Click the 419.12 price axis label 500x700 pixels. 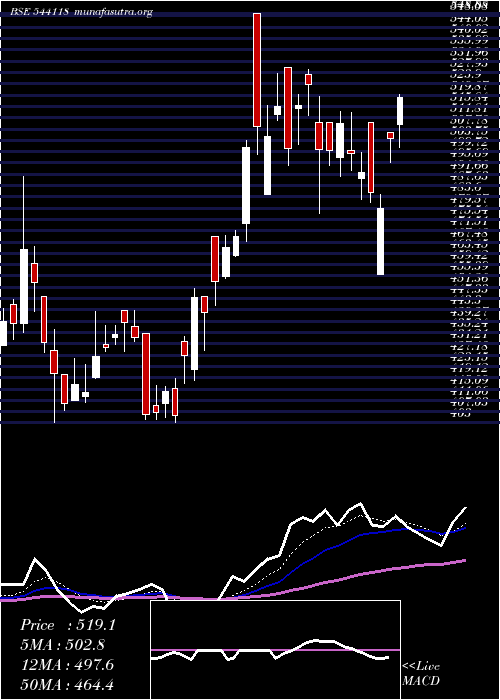pyautogui.click(x=468, y=370)
